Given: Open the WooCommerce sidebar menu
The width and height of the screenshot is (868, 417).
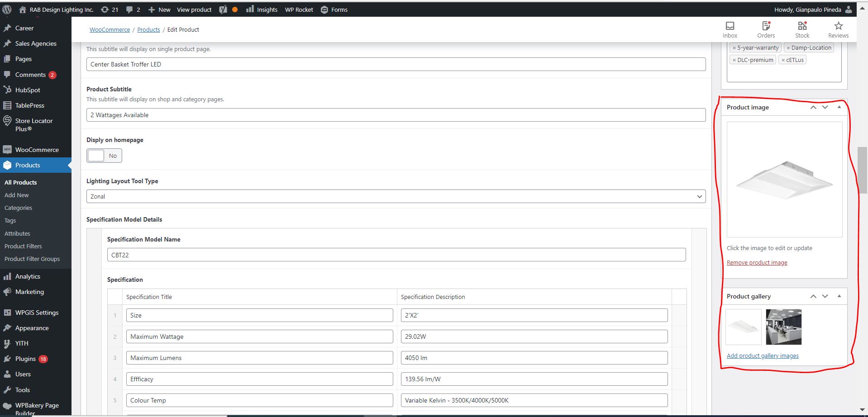Looking at the screenshot, I should pyautogui.click(x=37, y=150).
